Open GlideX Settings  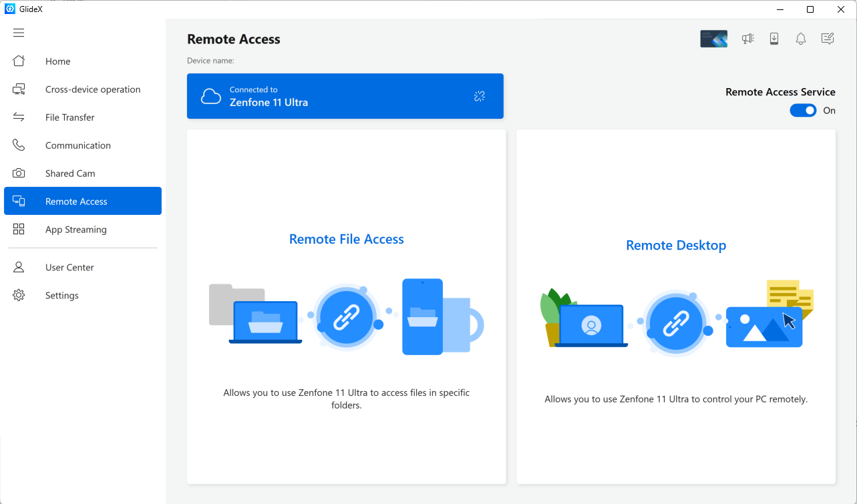pos(61,295)
